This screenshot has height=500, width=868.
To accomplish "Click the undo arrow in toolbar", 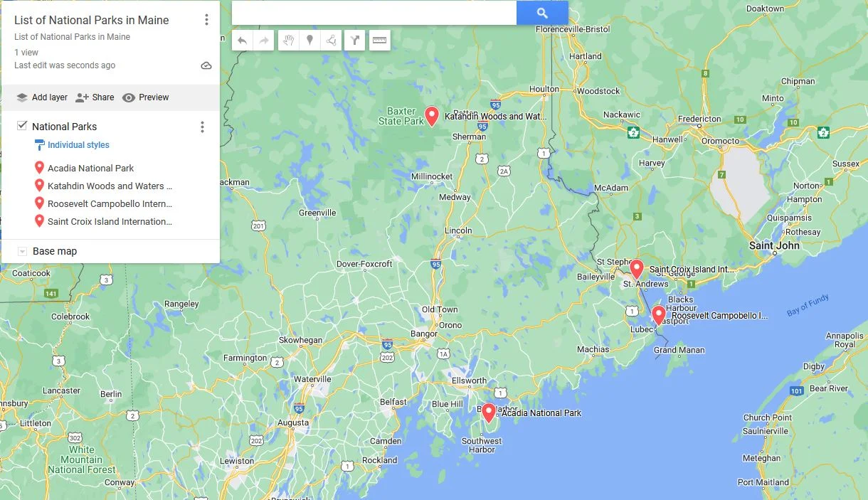I will [242, 41].
